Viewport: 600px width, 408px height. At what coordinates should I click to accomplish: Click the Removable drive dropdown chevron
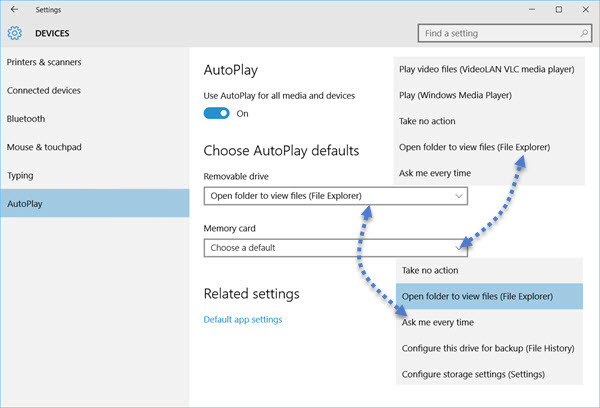tap(458, 196)
